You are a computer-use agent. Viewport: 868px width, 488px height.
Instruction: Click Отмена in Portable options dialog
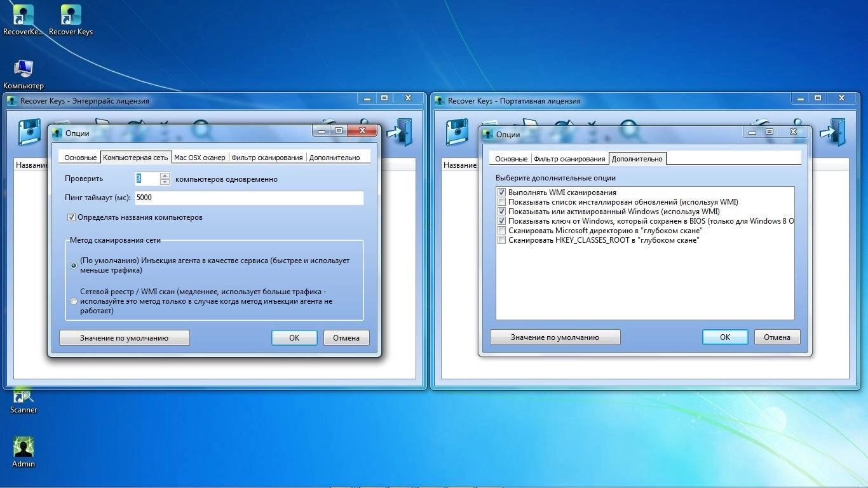point(777,337)
